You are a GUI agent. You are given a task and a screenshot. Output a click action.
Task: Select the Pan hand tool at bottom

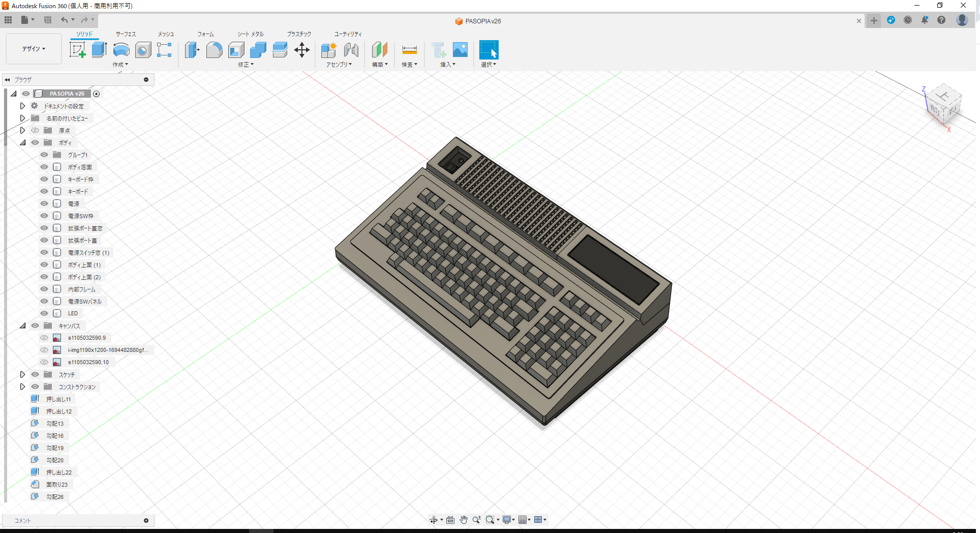tap(463, 519)
